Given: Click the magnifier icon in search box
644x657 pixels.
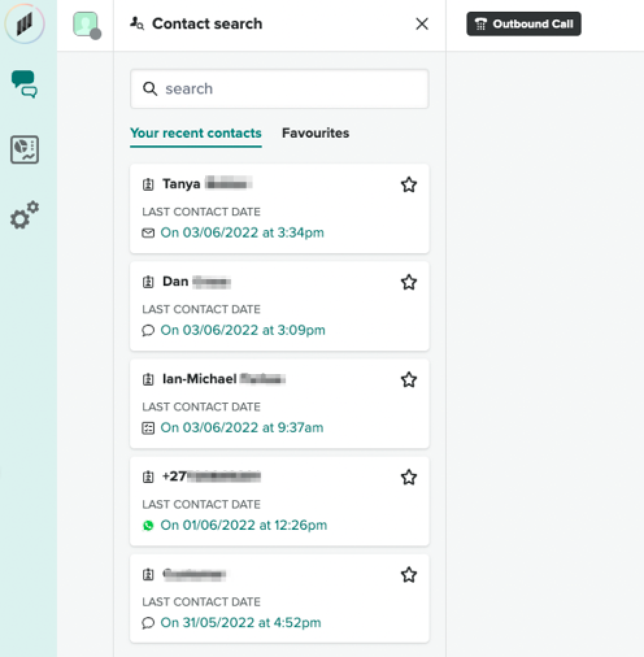Looking at the screenshot, I should (150, 89).
